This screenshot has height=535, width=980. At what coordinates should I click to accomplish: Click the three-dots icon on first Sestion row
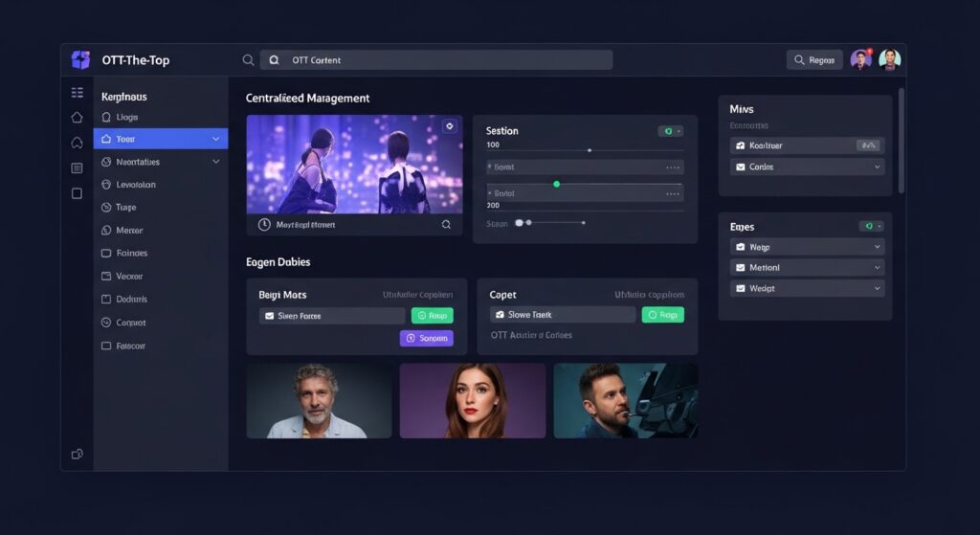point(672,167)
